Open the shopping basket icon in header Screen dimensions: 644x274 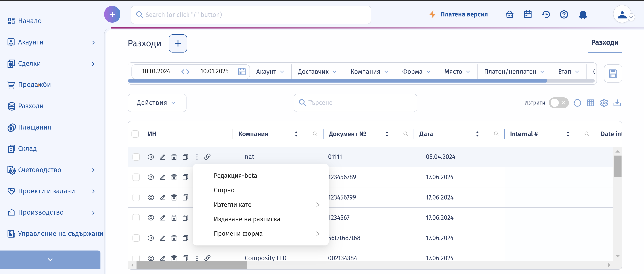[x=509, y=14]
